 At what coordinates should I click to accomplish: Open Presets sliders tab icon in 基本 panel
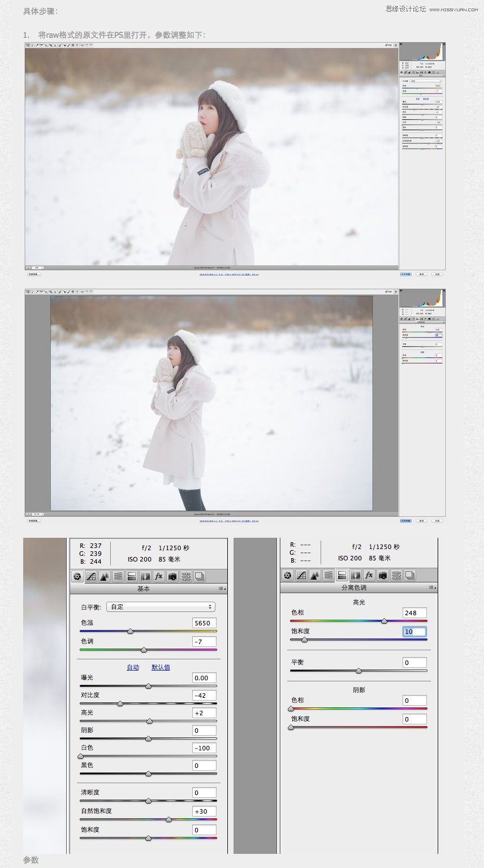[186, 576]
